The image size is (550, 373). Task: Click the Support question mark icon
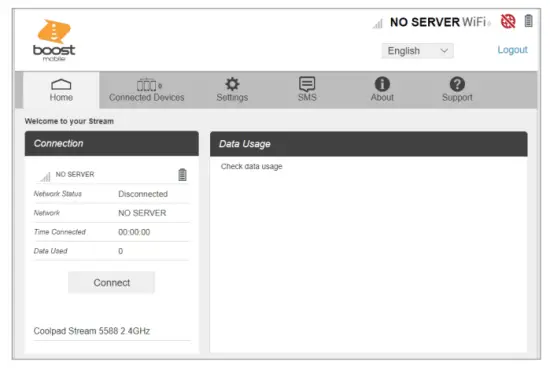(x=457, y=84)
